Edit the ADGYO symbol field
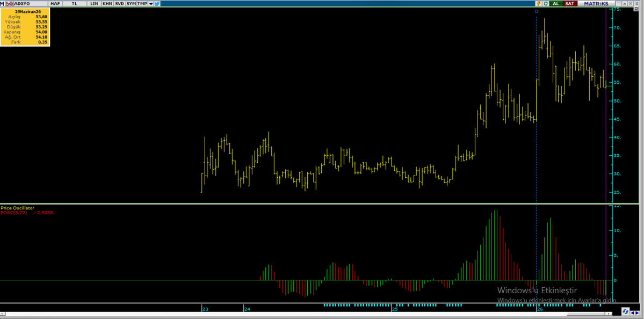 coord(31,3)
